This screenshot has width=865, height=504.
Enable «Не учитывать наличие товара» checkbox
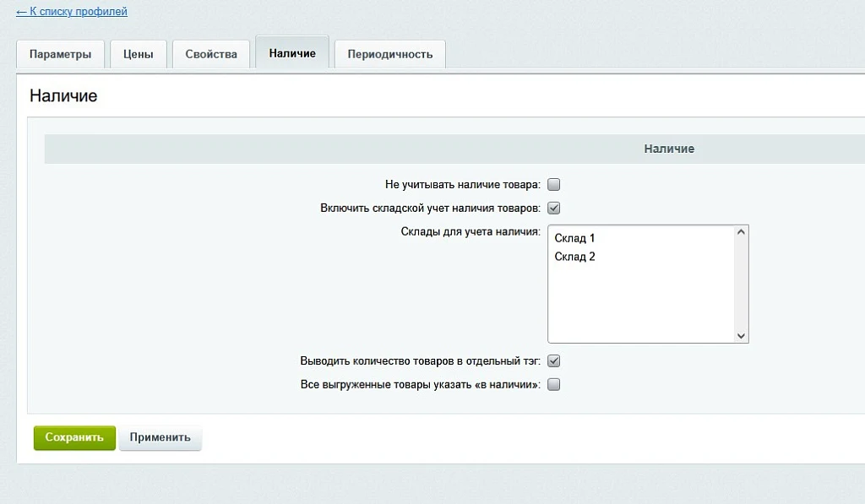click(554, 185)
